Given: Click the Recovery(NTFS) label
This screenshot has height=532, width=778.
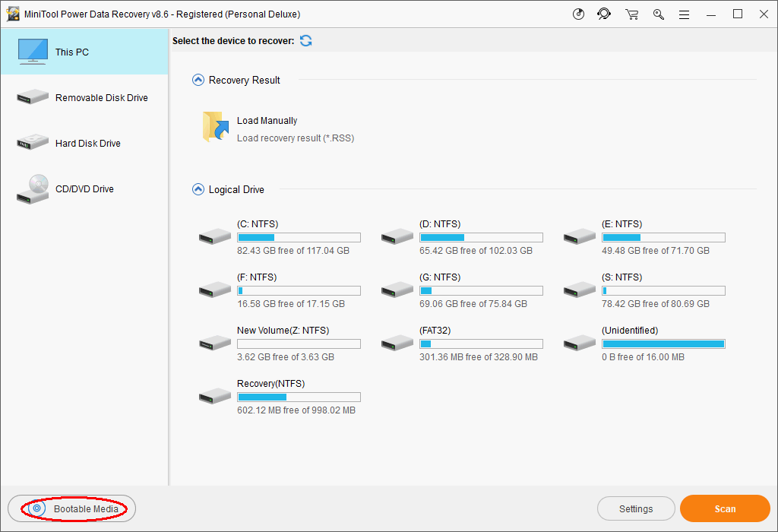Looking at the screenshot, I should pos(271,383).
